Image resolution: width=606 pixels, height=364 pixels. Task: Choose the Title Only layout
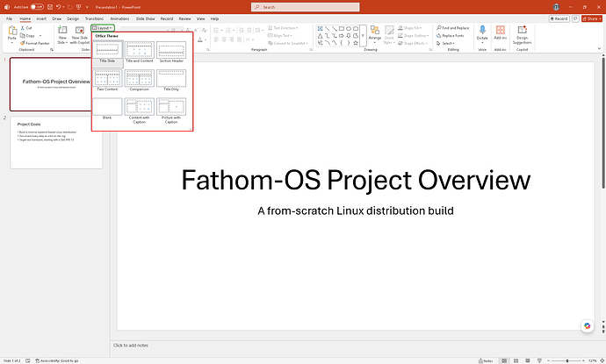(171, 81)
